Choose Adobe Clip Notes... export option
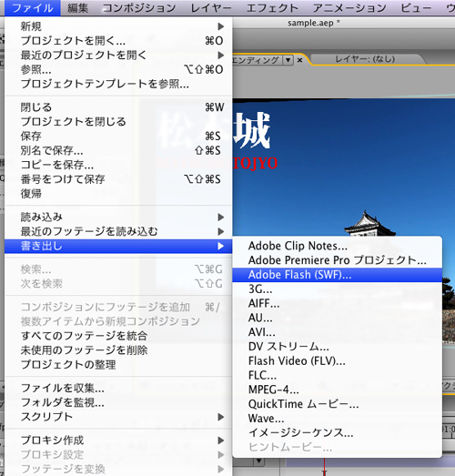This screenshot has width=455, height=476. click(x=338, y=246)
